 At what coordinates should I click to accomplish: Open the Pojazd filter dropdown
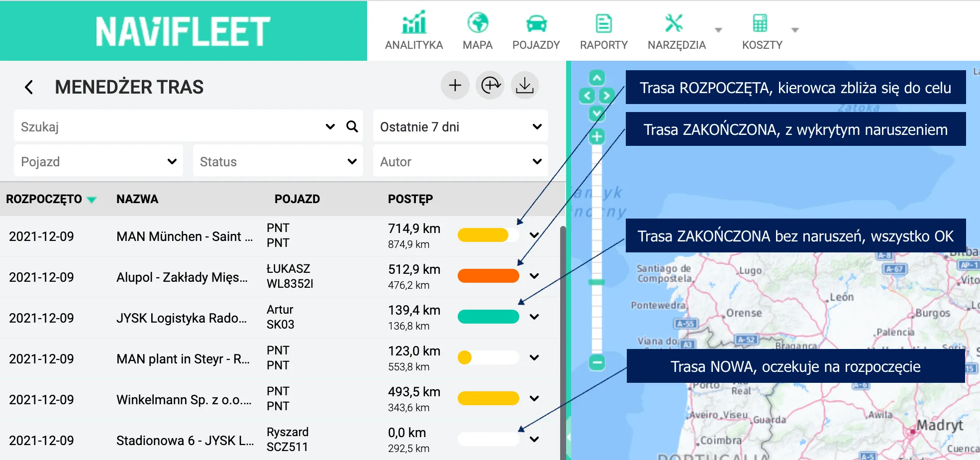pyautogui.click(x=98, y=161)
